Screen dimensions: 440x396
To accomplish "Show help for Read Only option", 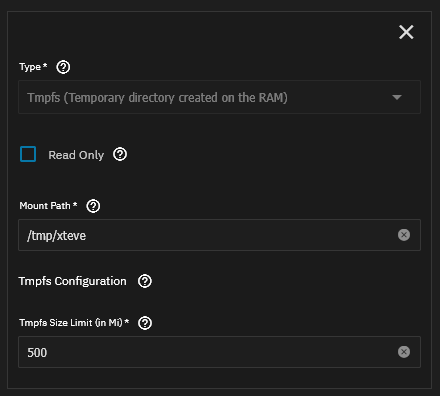I will (x=120, y=154).
